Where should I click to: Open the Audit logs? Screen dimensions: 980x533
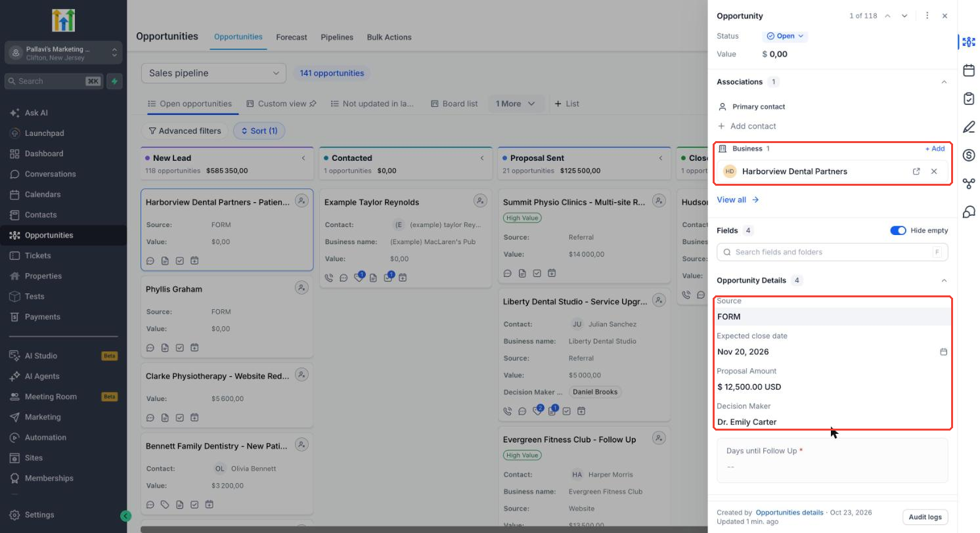coord(925,517)
